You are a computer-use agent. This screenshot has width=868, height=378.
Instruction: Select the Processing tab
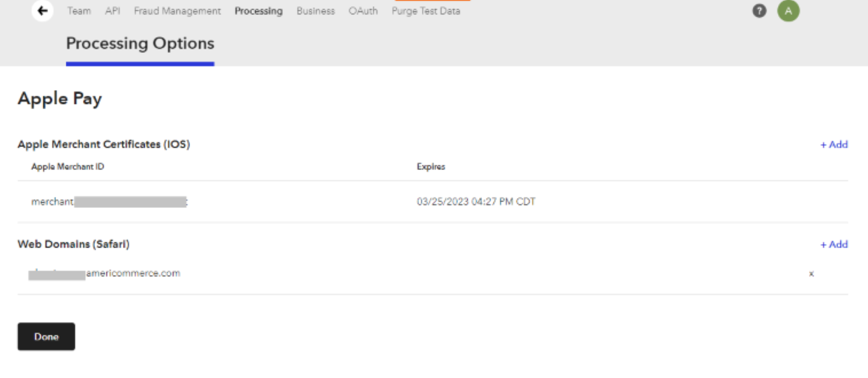pyautogui.click(x=259, y=10)
